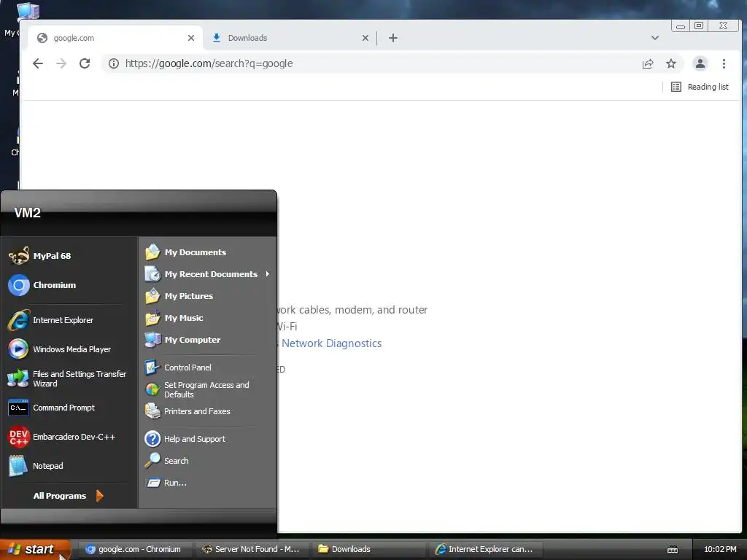
Task: Open Printers and Faxes
Action: tap(187, 411)
